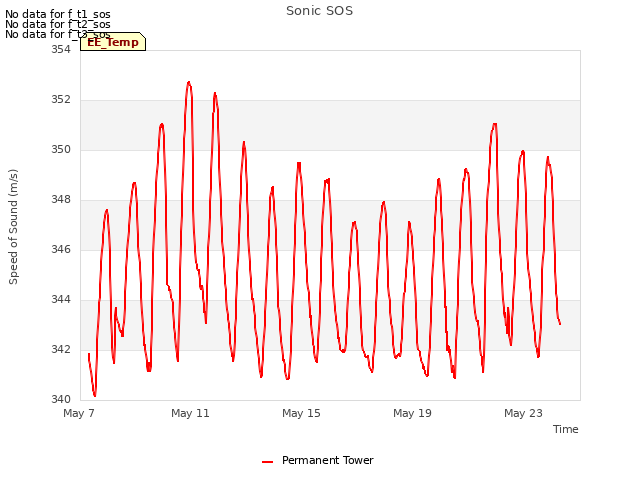Image resolution: width=640 pixels, height=480 pixels.
Task: Click the EE_Temp annotation label
Action: pyautogui.click(x=113, y=42)
